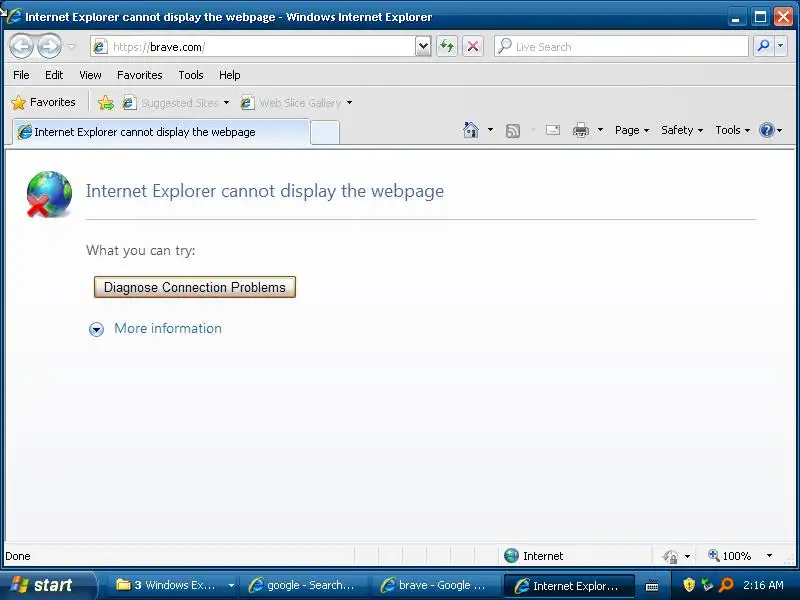Click the page icon in address bar
Screen dimensions: 800x600
(100, 46)
